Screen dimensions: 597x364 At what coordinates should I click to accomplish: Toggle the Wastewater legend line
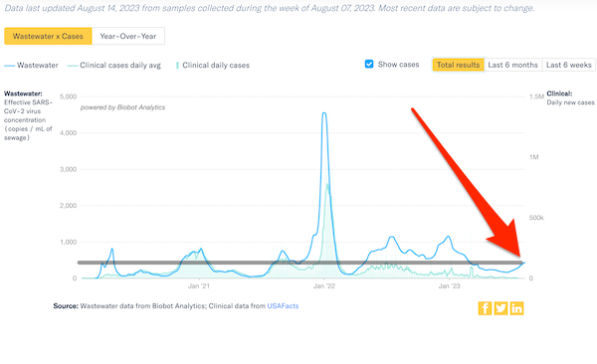point(31,66)
